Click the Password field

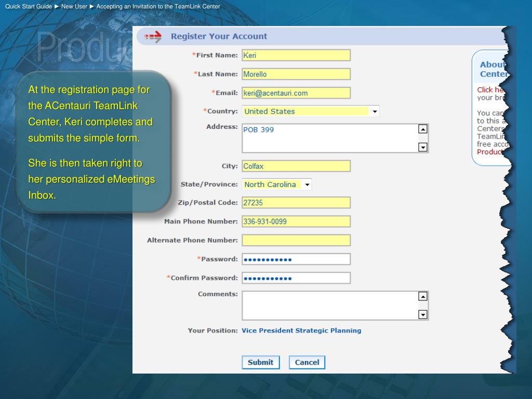[x=296, y=259]
